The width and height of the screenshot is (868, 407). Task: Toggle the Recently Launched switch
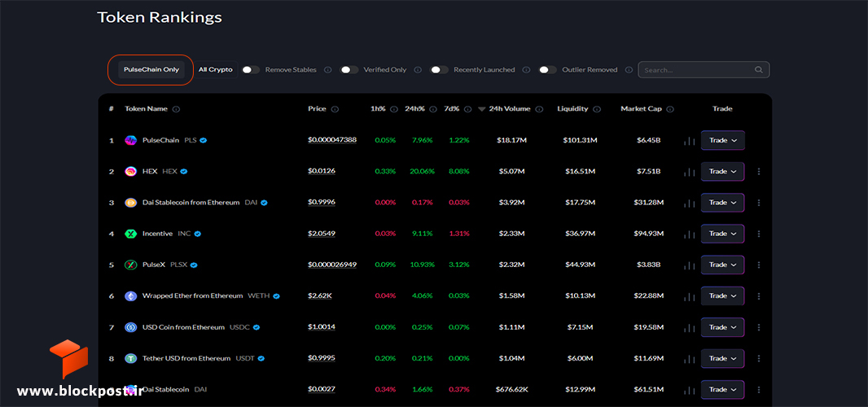tap(440, 70)
